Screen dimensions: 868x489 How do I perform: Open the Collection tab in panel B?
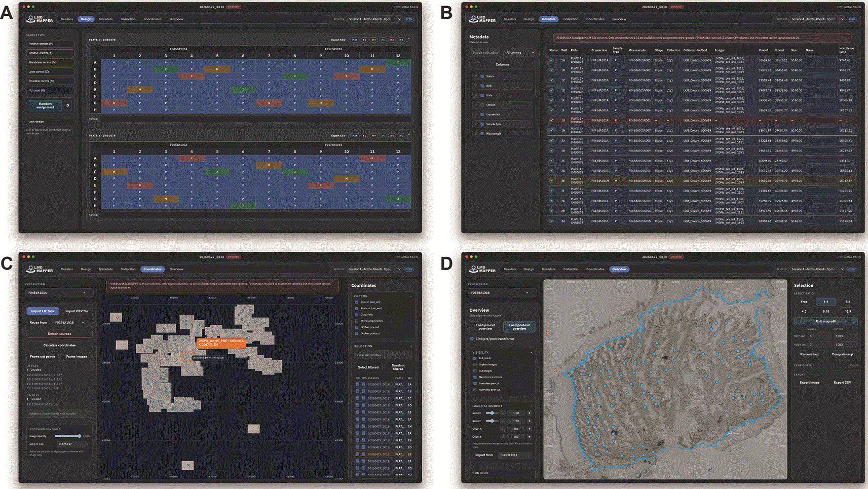[x=571, y=19]
